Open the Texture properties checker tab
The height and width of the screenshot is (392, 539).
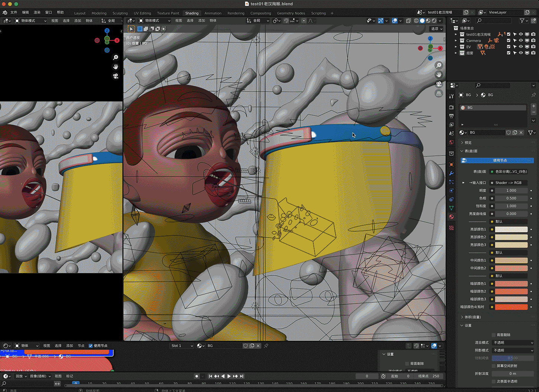click(x=451, y=228)
